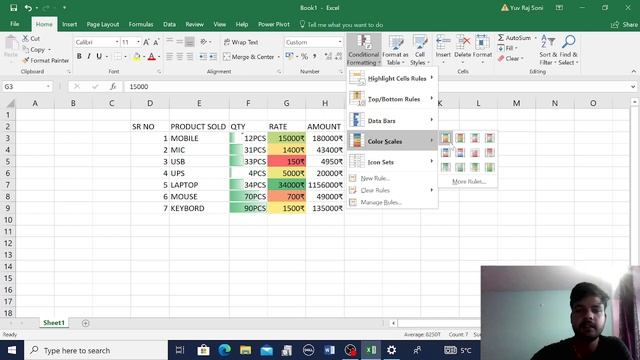Select Green-Yellow-Red color scale
The width and height of the screenshot is (640, 360).
(446, 138)
